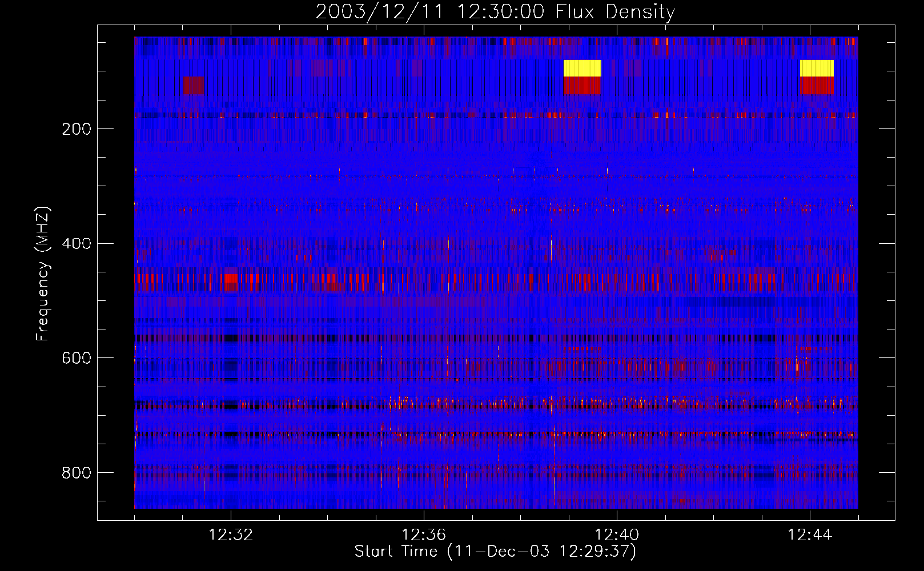Click the plot title '2003/12/11 12:30:00 Flux Density'
This screenshot has height=571, width=924.
(x=495, y=11)
